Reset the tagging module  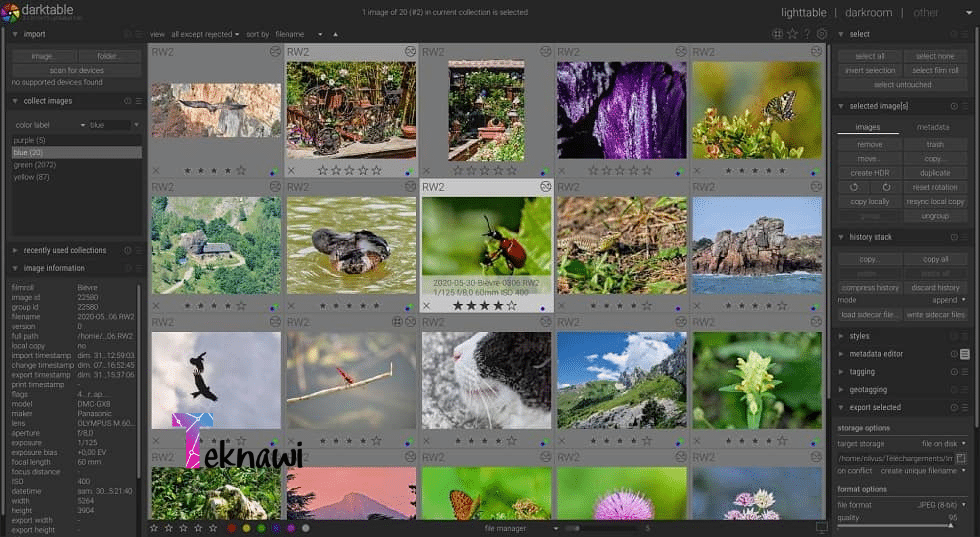(x=954, y=371)
